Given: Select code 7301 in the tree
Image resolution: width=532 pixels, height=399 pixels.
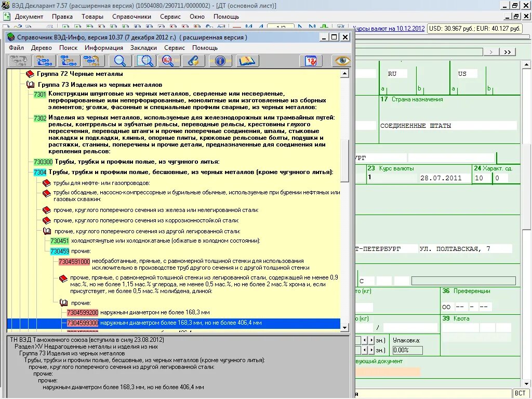Looking at the screenshot, I should [x=40, y=95].
